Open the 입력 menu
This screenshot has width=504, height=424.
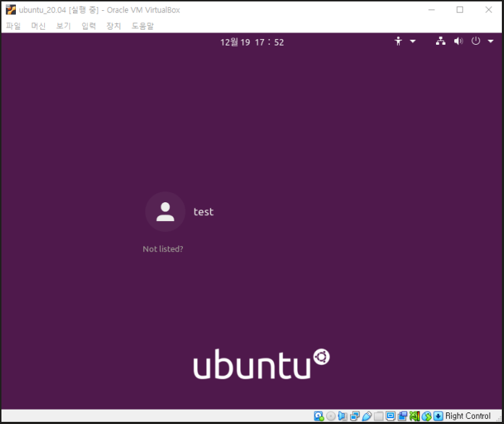[x=89, y=26]
